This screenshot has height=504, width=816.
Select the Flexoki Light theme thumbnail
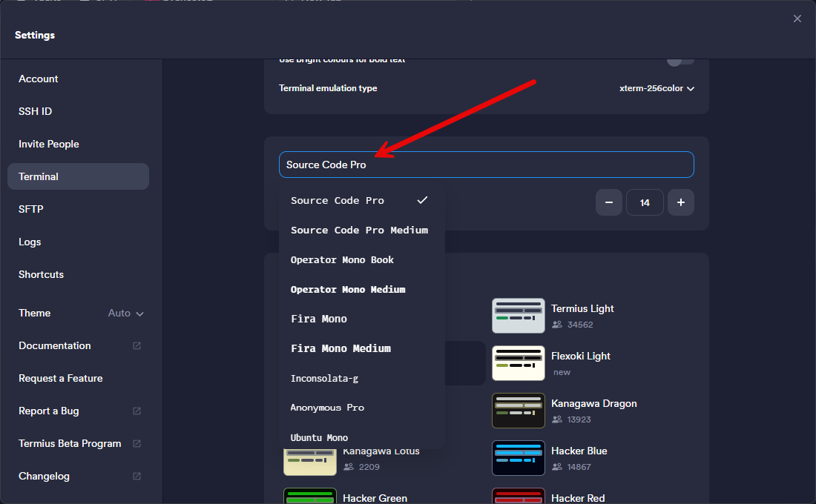coord(518,363)
